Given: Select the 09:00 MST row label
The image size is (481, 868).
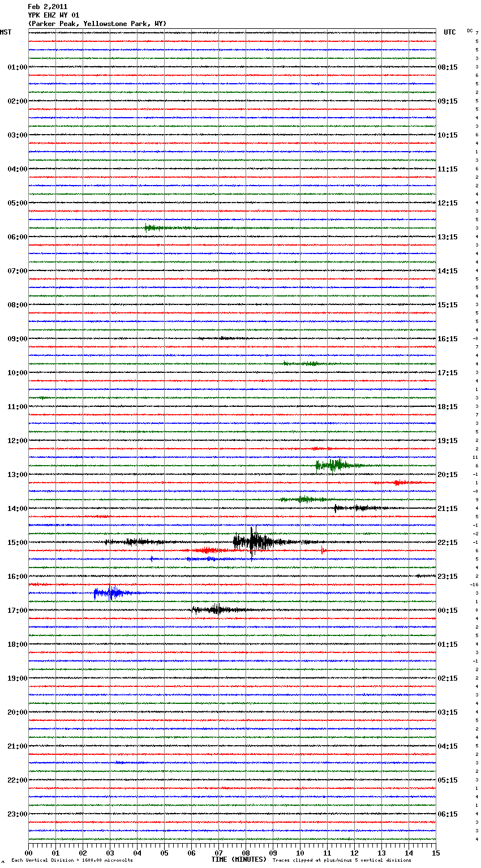Looking at the screenshot, I should (18, 339).
